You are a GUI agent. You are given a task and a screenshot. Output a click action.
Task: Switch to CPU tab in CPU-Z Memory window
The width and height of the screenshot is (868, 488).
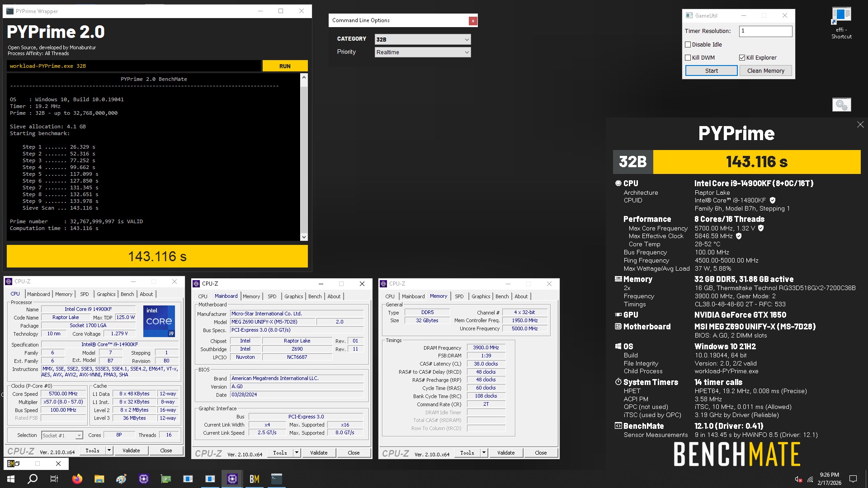tap(390, 296)
